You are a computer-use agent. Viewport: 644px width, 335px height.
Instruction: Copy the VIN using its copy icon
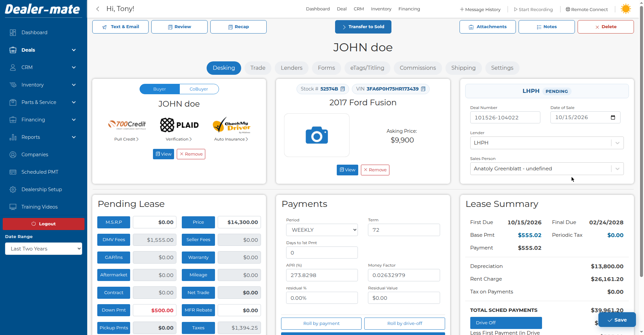click(423, 89)
